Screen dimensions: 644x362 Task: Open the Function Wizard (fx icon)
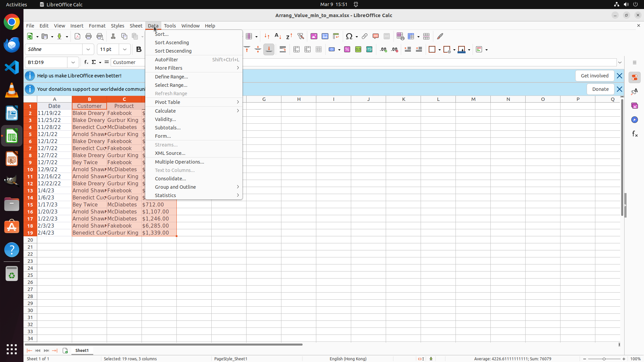coord(86,62)
